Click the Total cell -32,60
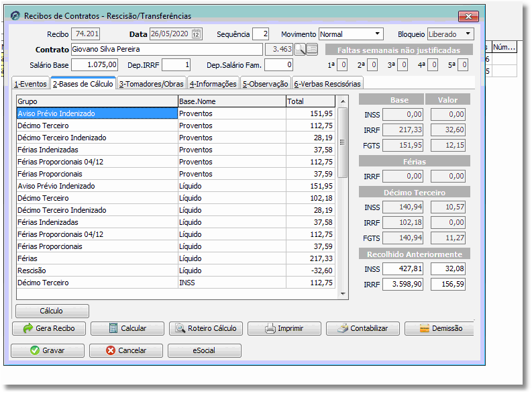 (311, 270)
